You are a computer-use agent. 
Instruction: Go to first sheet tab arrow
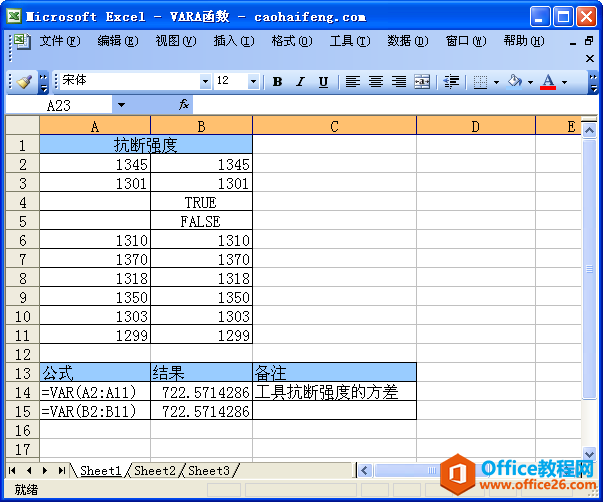[x=12, y=470]
